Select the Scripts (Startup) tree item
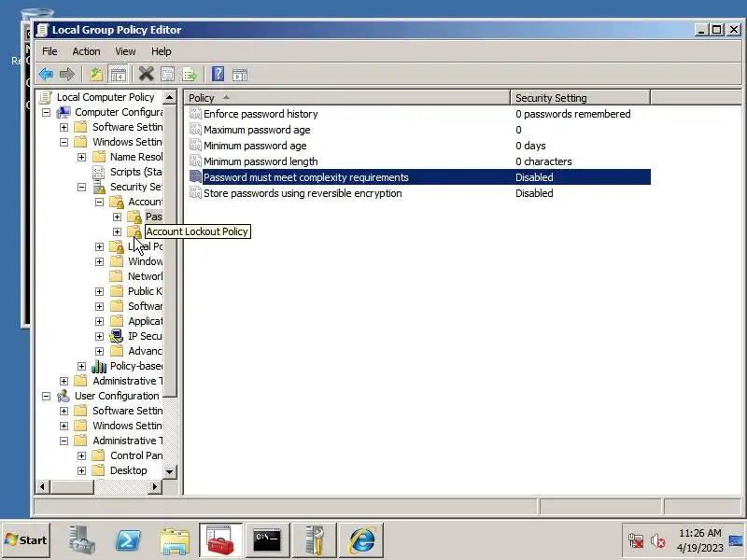 coord(135,172)
